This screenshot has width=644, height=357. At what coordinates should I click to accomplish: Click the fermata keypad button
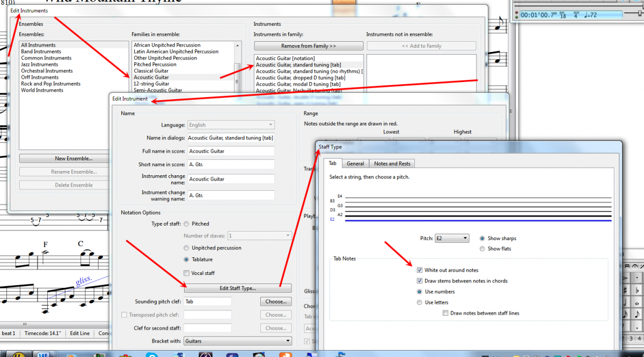pyautogui.click(x=634, y=267)
